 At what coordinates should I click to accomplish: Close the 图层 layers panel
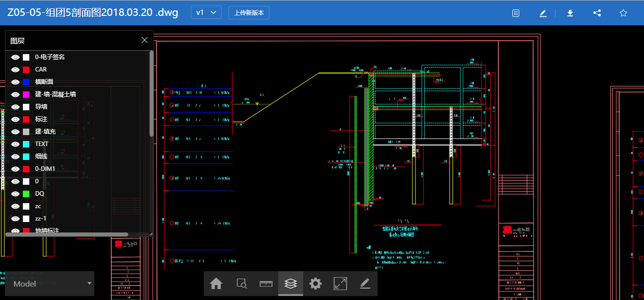[x=145, y=40]
